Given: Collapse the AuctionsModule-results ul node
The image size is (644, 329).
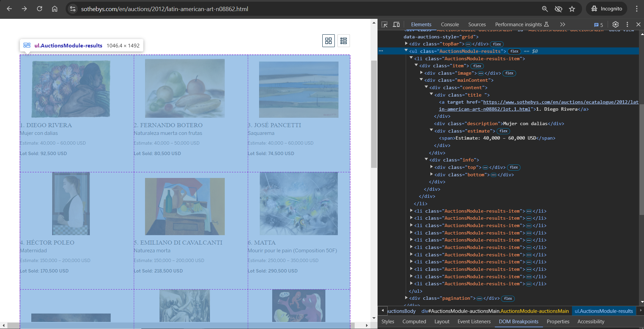Looking at the screenshot, I should click(406, 51).
